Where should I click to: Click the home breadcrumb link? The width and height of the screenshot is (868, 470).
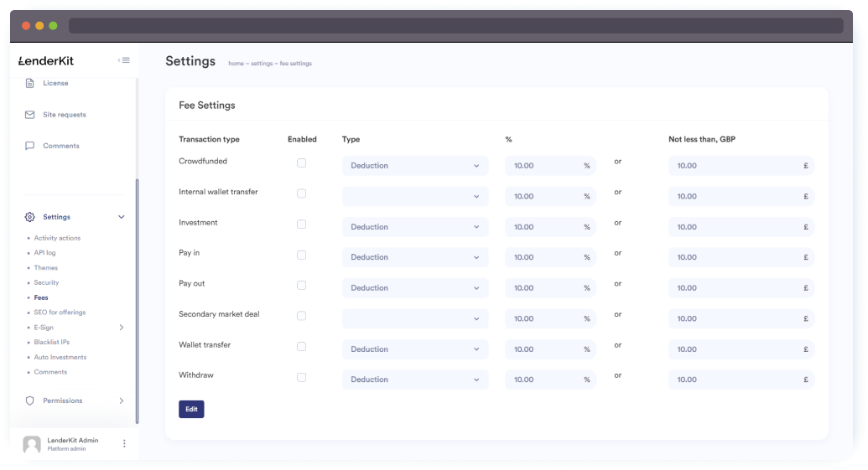coord(236,64)
